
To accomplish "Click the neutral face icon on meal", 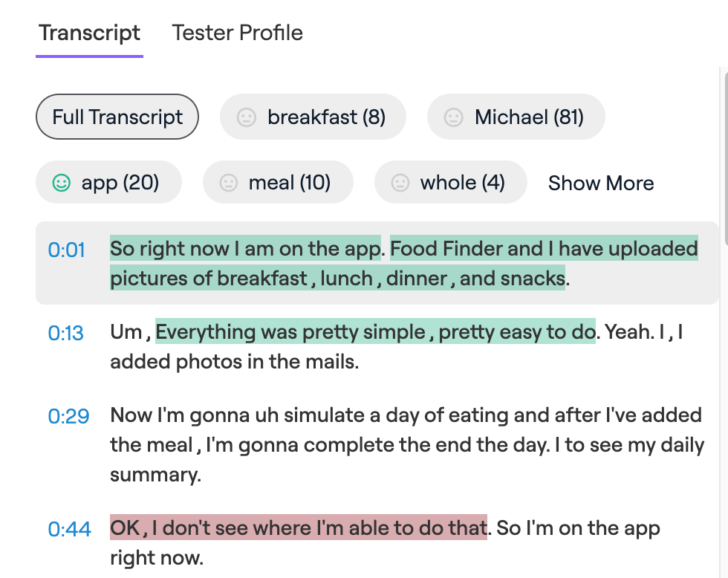I will point(229,183).
